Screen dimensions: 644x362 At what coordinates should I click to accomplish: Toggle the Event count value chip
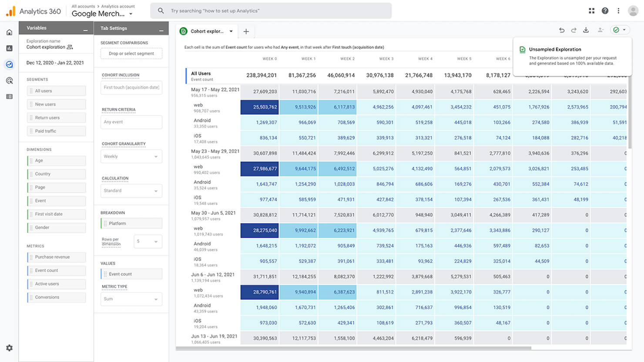[131, 274]
